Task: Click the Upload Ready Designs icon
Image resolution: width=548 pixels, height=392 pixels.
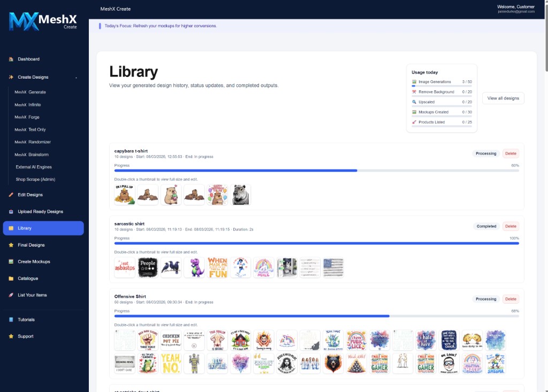Action: [x=11, y=211]
